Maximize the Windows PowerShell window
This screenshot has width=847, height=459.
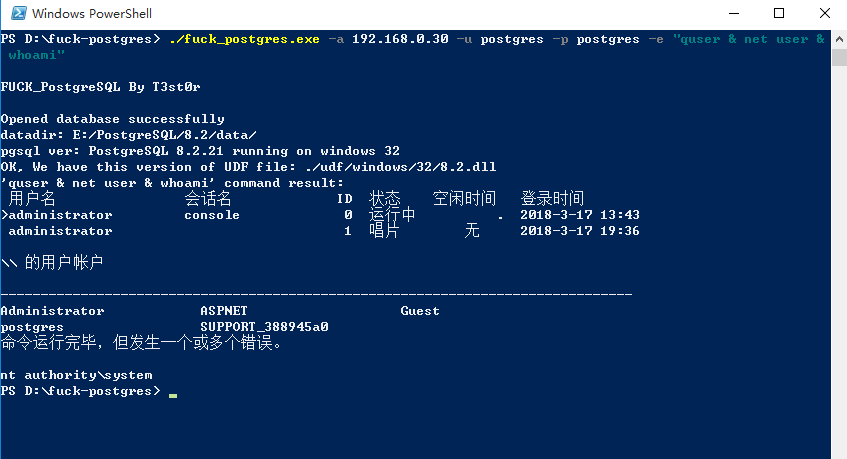click(779, 14)
